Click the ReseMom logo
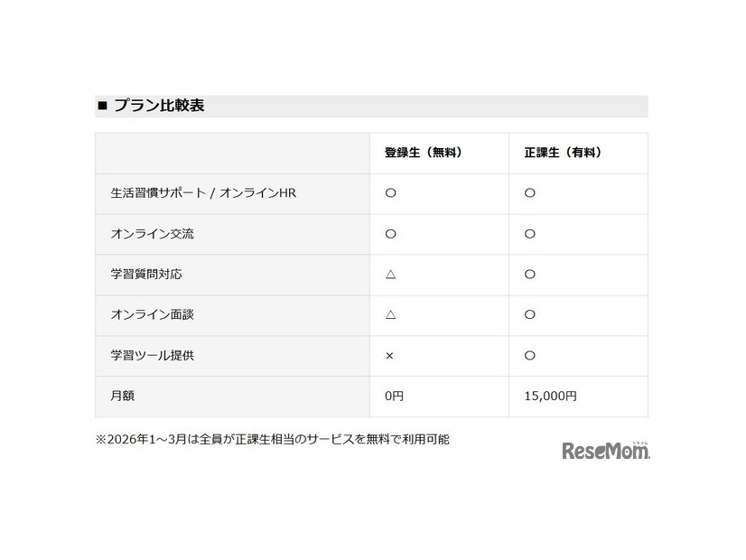Viewport: 746px width, 560px height. 605,450
